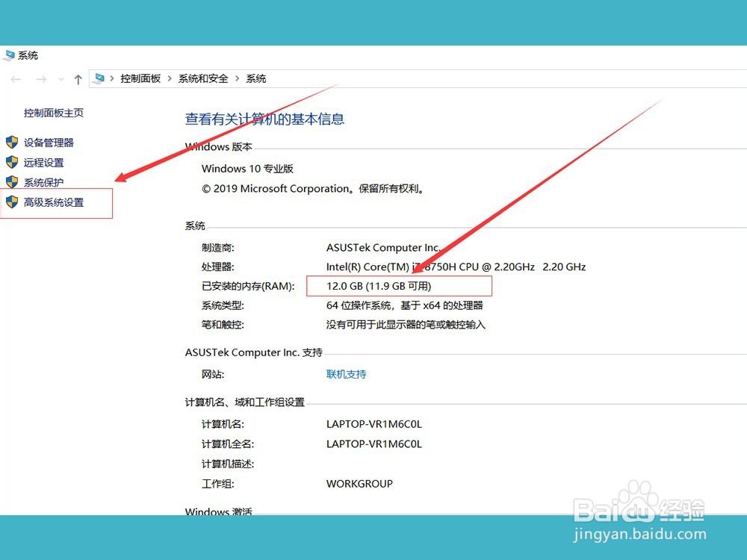Click shield icon beside 远程设置
The height and width of the screenshot is (560, 747).
pyautogui.click(x=12, y=162)
